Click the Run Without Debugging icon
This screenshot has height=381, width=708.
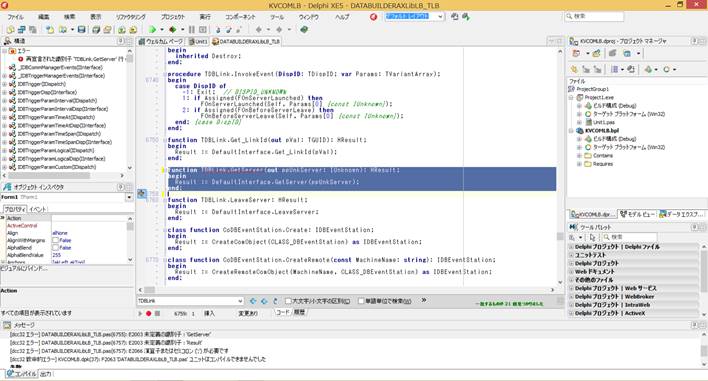tap(172, 30)
